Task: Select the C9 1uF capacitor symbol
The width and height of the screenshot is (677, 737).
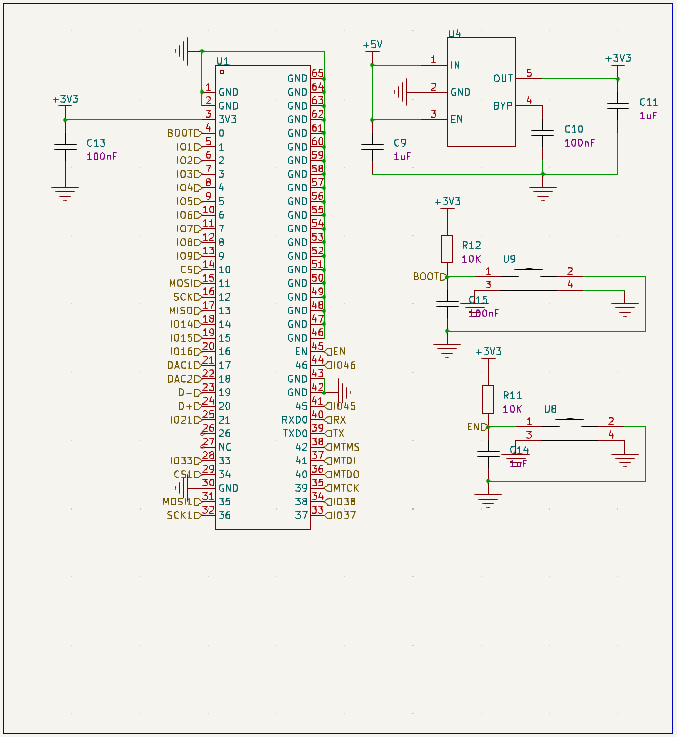Action: pyautogui.click(x=372, y=147)
